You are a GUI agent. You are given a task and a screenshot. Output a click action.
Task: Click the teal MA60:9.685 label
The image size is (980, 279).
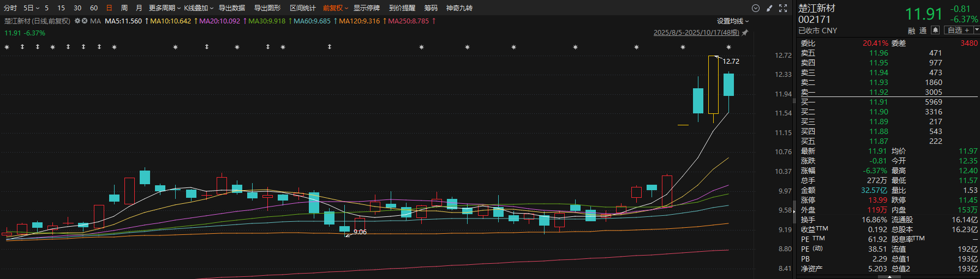312,21
